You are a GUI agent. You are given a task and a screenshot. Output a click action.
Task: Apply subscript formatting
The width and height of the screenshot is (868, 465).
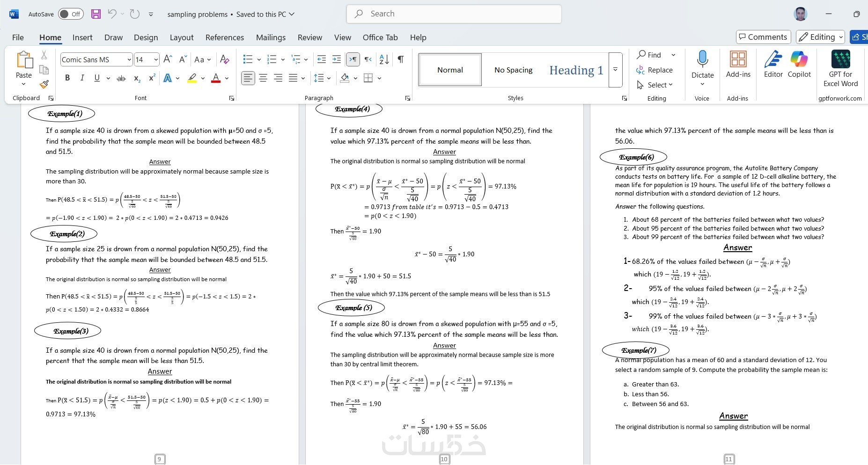point(137,78)
